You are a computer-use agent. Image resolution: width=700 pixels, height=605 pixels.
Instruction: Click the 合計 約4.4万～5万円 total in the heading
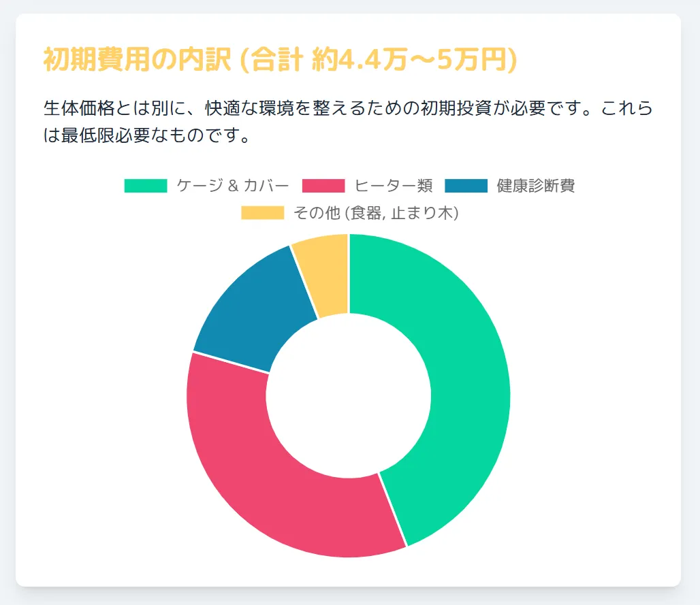click(x=379, y=59)
